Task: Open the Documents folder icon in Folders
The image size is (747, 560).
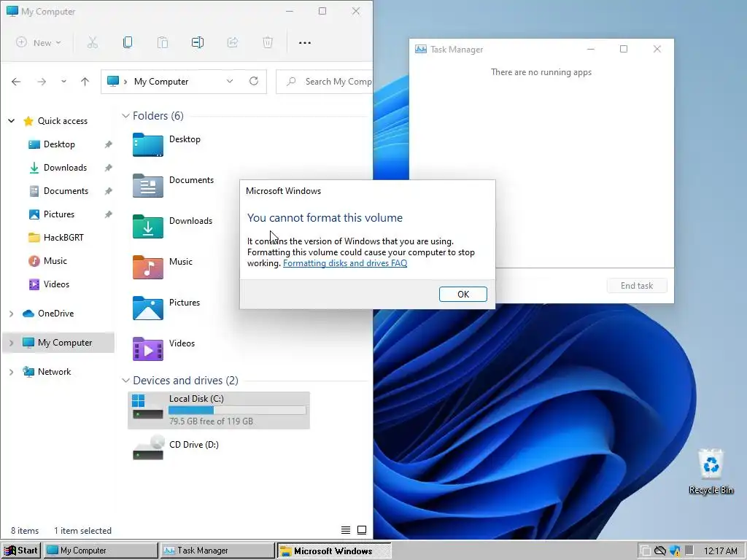Action: [x=147, y=186]
